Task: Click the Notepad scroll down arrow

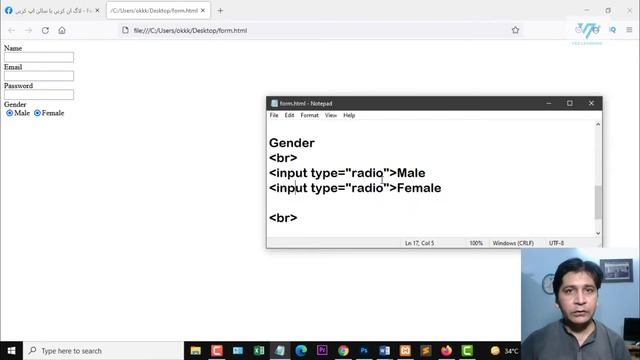Action: [598, 233]
